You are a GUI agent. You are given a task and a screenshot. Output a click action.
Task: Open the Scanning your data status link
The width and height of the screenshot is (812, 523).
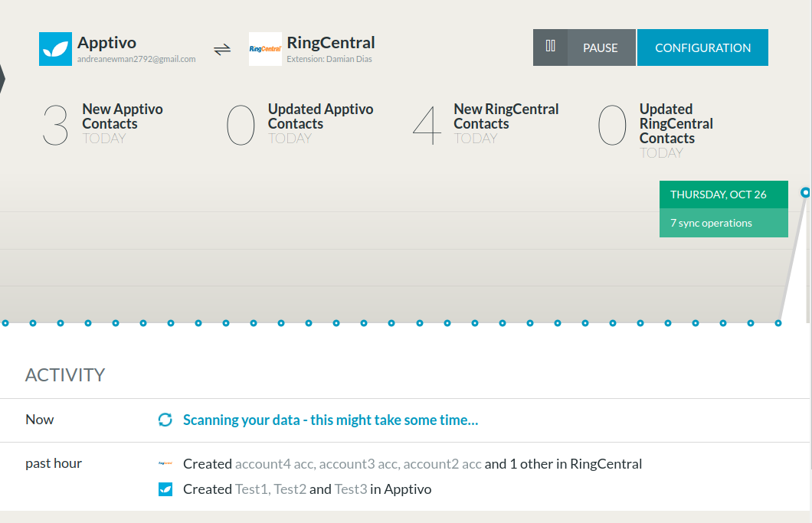[x=330, y=420]
